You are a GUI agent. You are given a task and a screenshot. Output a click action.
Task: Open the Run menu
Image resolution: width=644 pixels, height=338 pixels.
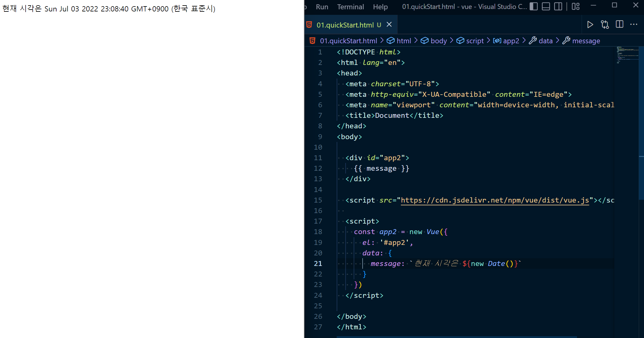click(322, 7)
